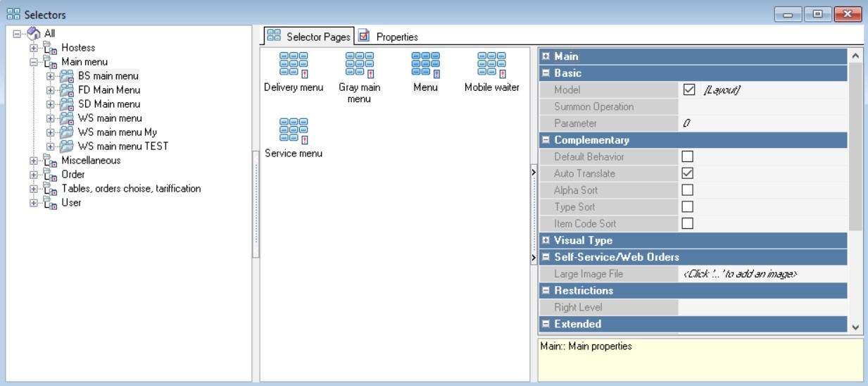Enable the Default Behavior checkbox
This screenshot has height=386, width=868.
click(x=688, y=156)
